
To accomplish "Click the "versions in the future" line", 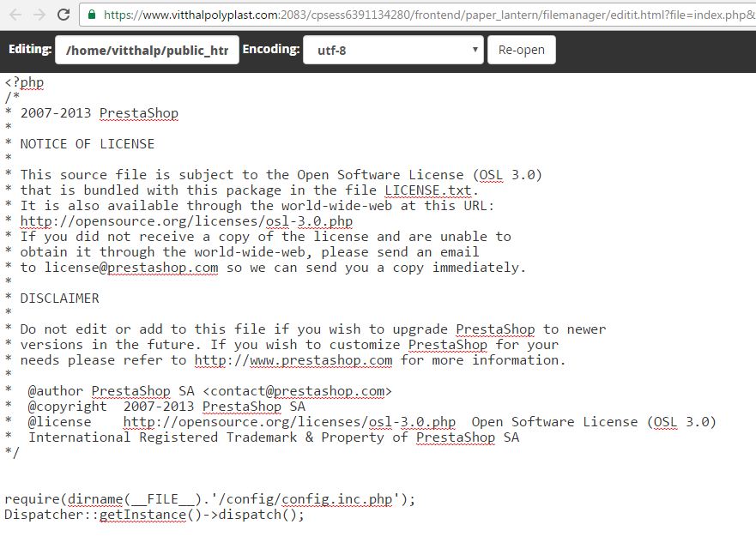I will (281, 345).
